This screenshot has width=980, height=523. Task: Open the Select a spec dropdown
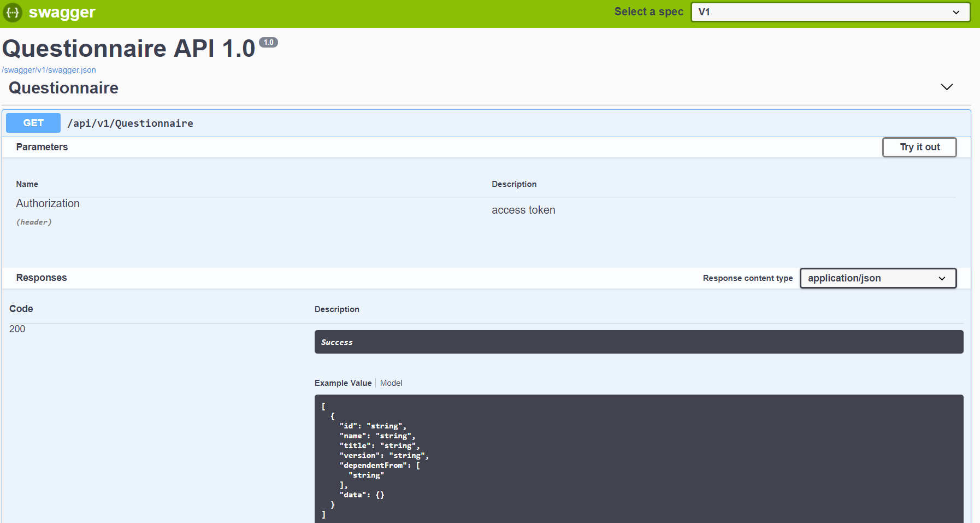(x=830, y=11)
